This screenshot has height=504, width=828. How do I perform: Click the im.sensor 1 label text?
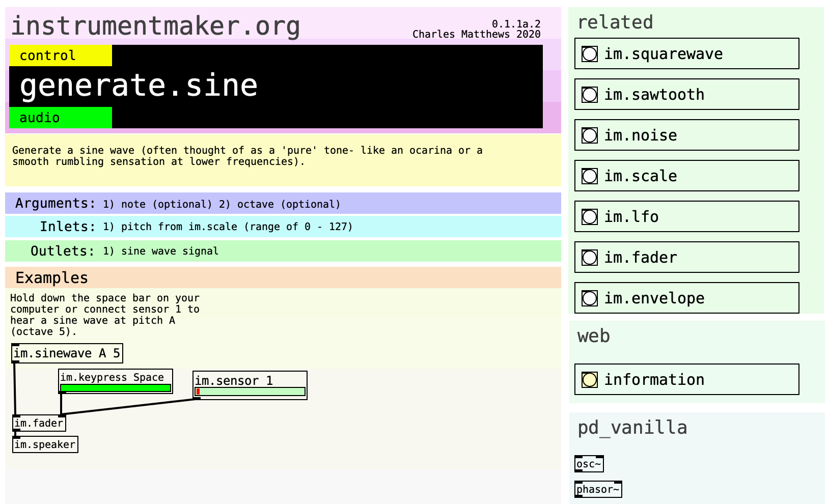pyautogui.click(x=234, y=380)
